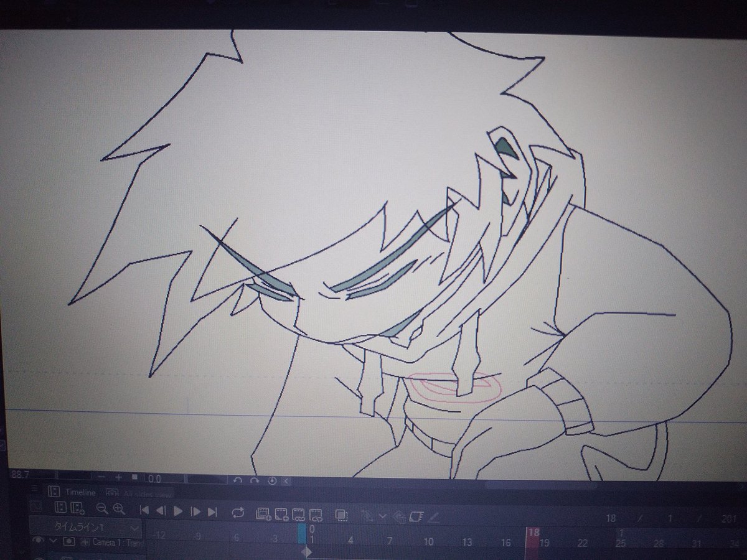This screenshot has width=747, height=560.
Task: Click the square fit-to-screen icon beside plus
Action: (134, 477)
